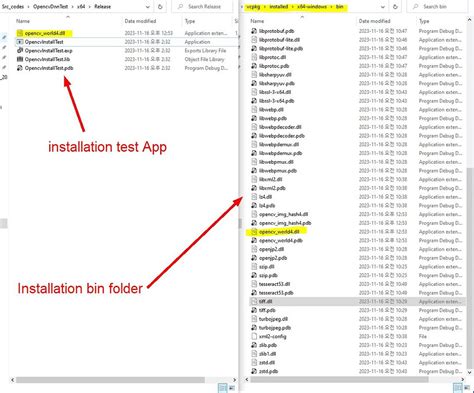Click the tesseract53.dll file icon

point(254,284)
